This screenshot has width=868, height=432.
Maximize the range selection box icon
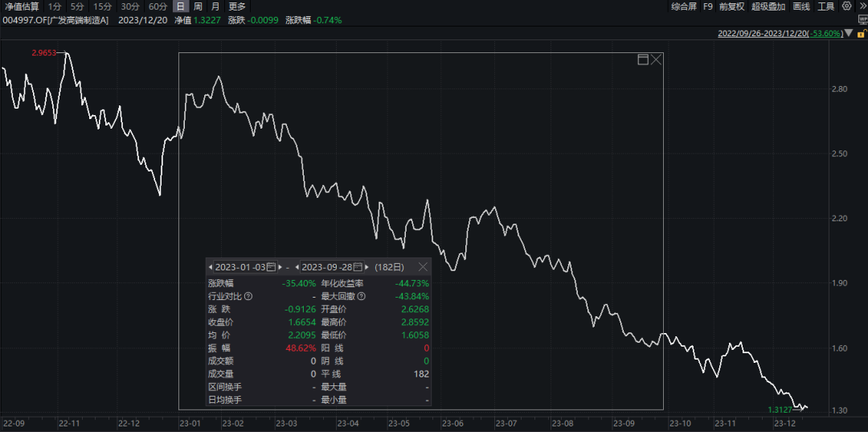click(643, 60)
